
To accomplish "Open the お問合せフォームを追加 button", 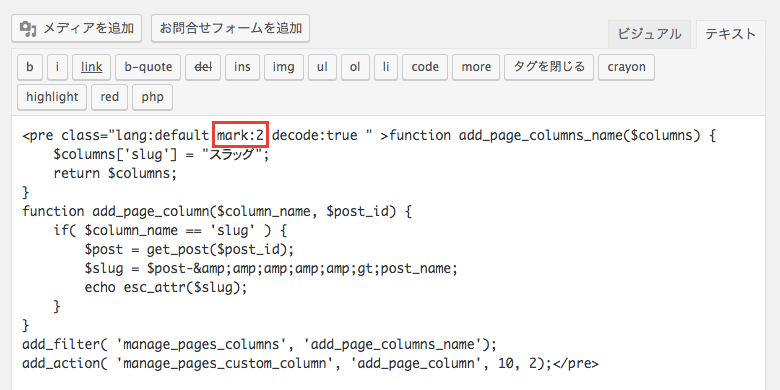I will click(x=230, y=28).
